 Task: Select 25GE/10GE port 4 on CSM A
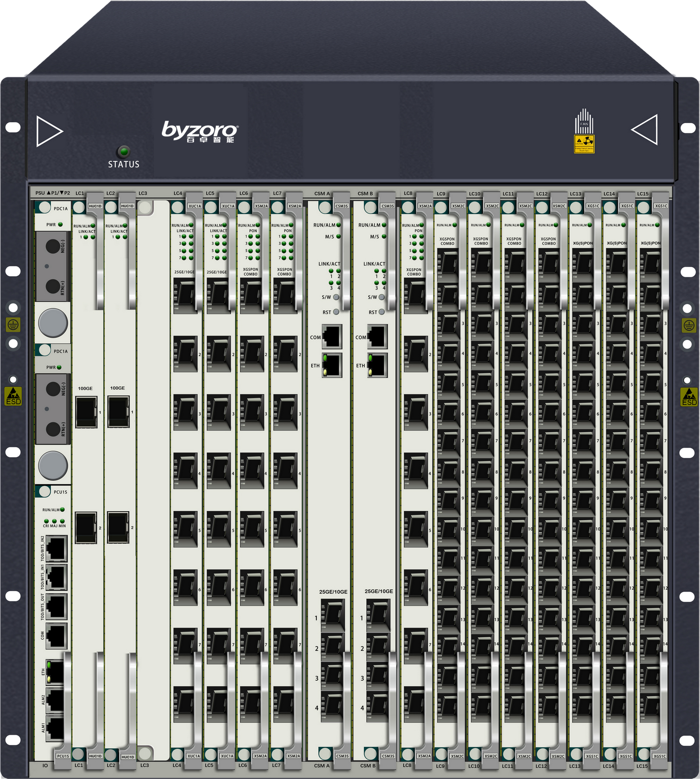click(333, 707)
